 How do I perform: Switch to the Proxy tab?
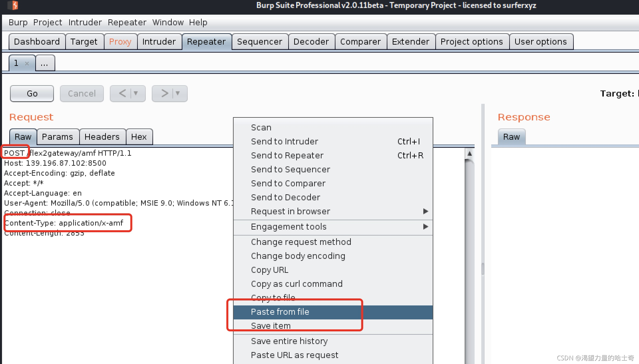click(120, 42)
